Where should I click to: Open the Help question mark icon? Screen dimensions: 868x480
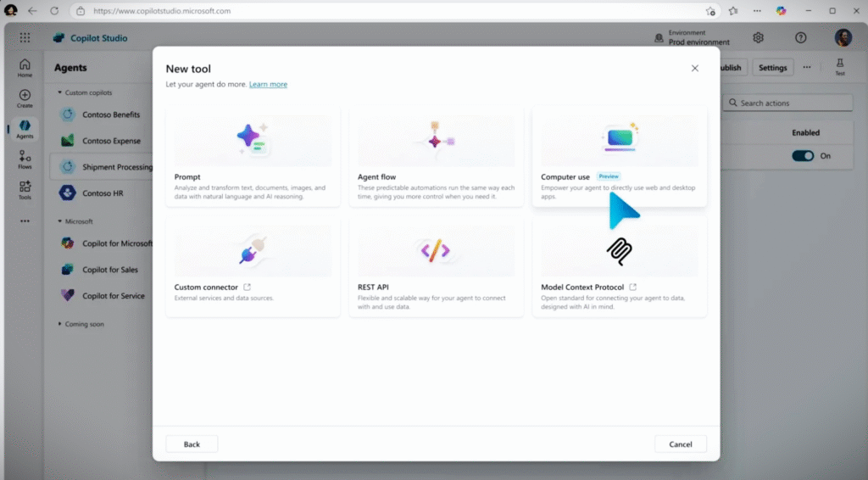click(800, 37)
